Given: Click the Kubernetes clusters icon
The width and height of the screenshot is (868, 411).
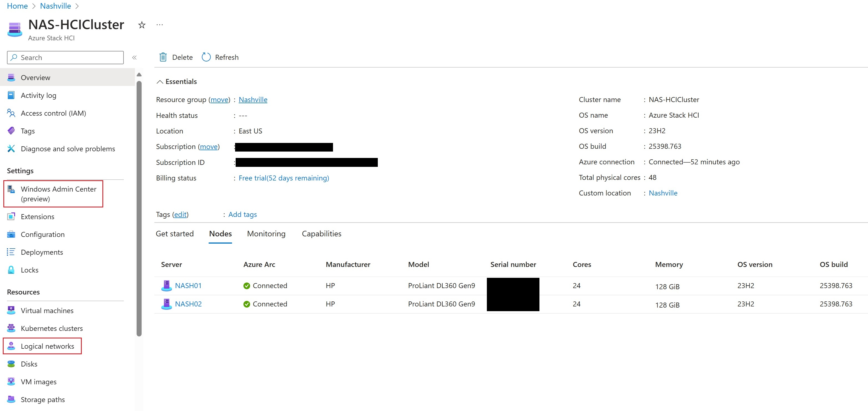Looking at the screenshot, I should point(11,328).
